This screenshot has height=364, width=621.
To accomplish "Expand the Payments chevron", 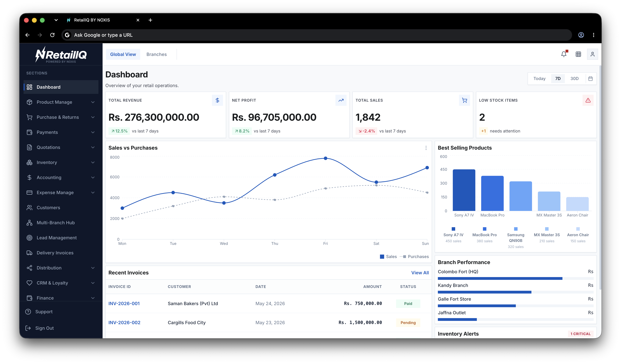I will coord(93,132).
